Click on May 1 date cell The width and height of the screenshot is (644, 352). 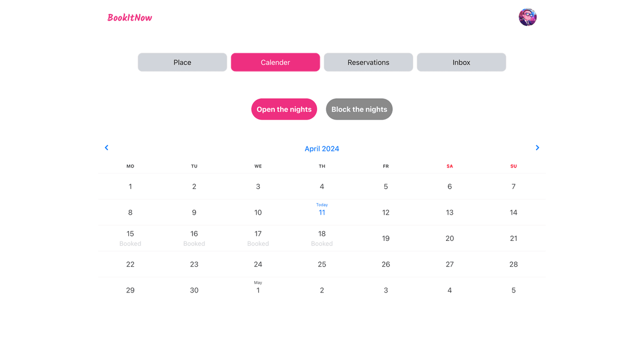click(258, 290)
